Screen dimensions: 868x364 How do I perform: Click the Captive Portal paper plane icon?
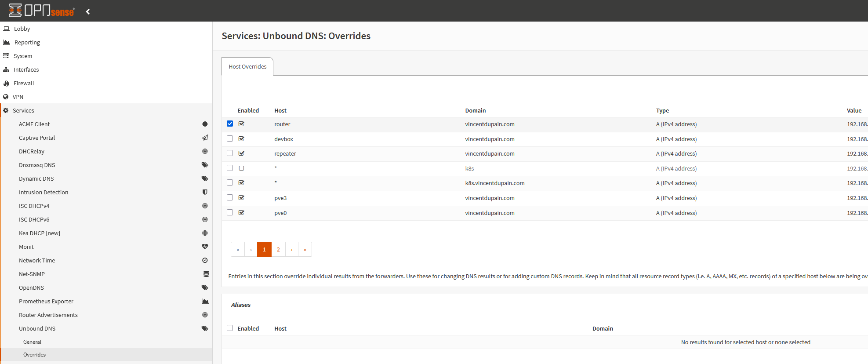205,138
